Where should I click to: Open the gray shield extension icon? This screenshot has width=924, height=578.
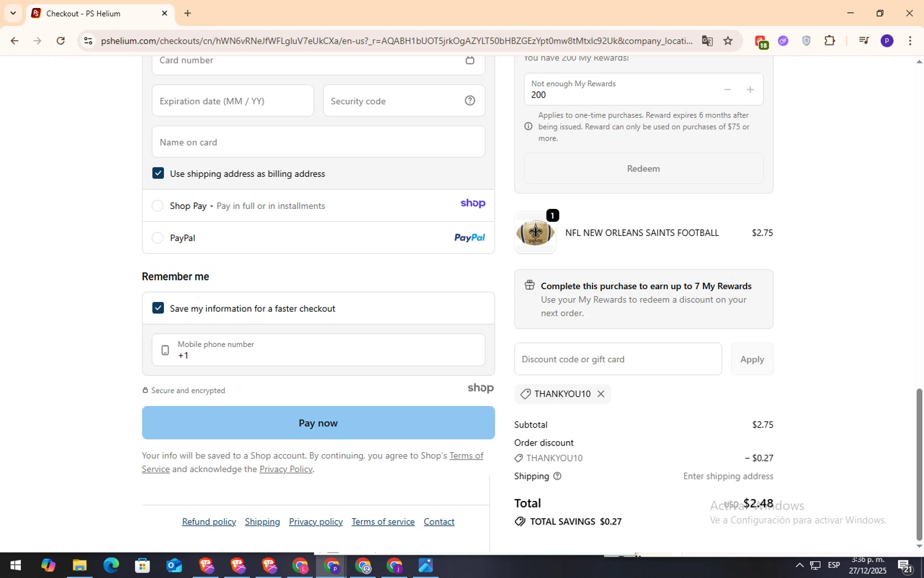click(806, 41)
